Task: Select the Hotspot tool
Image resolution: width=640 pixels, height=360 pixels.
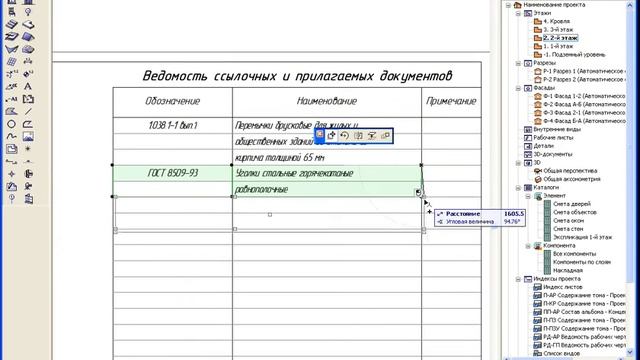Action: coord(28,149)
